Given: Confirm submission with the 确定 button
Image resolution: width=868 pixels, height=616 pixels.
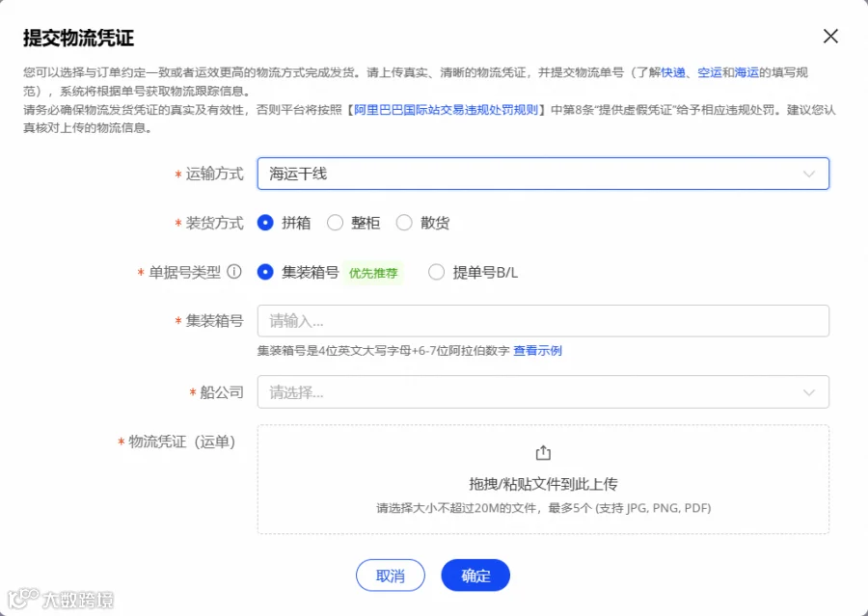Looking at the screenshot, I should click(x=475, y=576).
